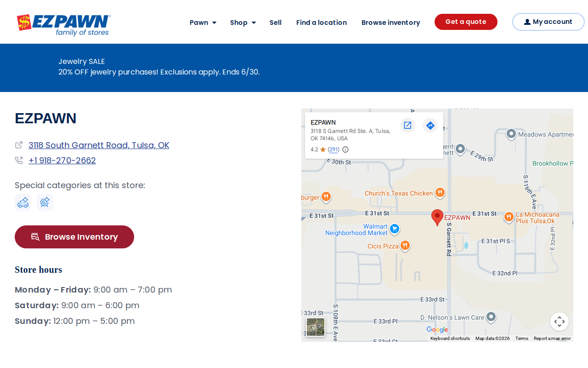Select La Michoacana Plus map marker

509,217
